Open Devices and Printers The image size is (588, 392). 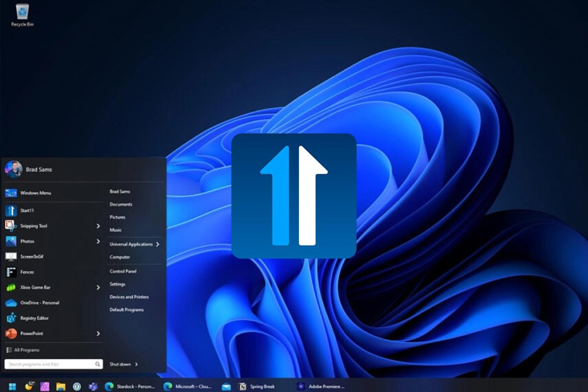point(129,297)
